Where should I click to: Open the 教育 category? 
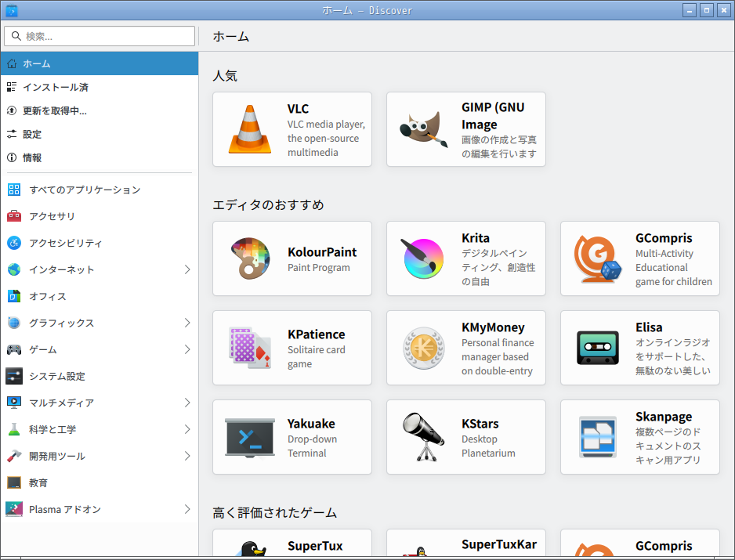(x=100, y=482)
